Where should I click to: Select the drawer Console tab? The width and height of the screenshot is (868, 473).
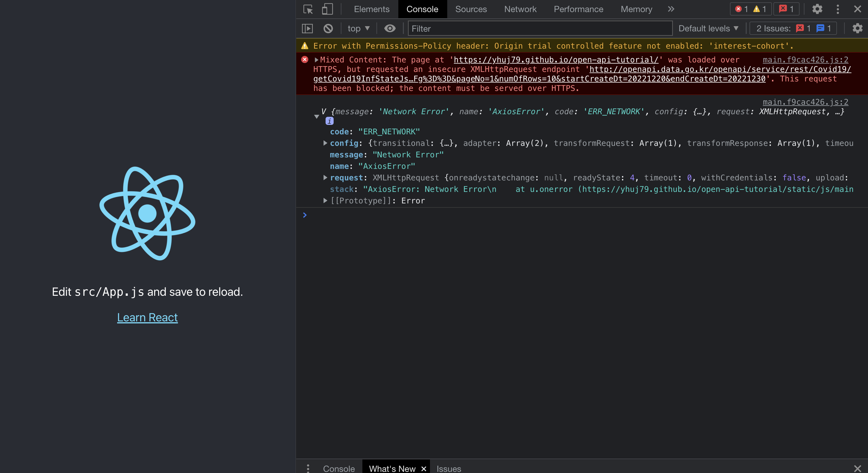[339, 469]
